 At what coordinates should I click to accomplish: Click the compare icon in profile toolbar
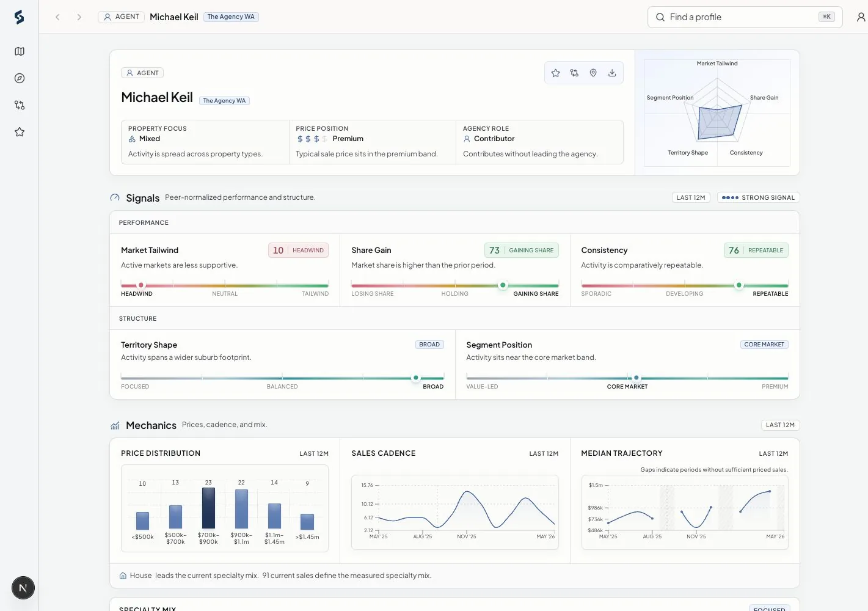(x=574, y=73)
